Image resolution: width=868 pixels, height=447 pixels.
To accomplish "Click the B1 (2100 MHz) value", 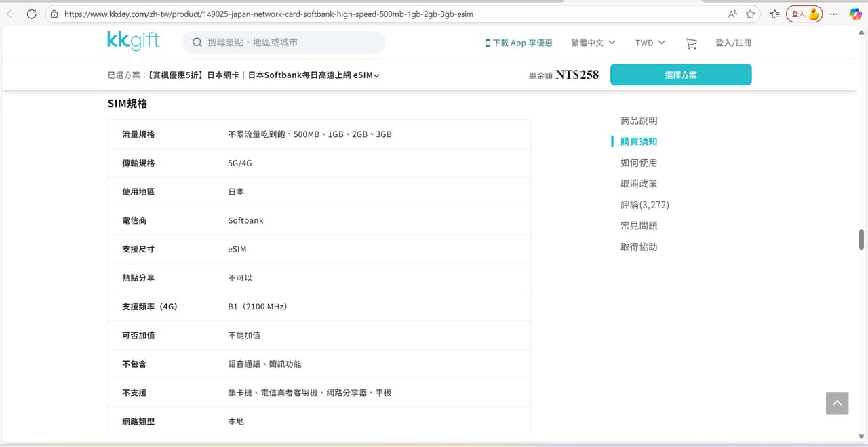I will coord(258,307).
